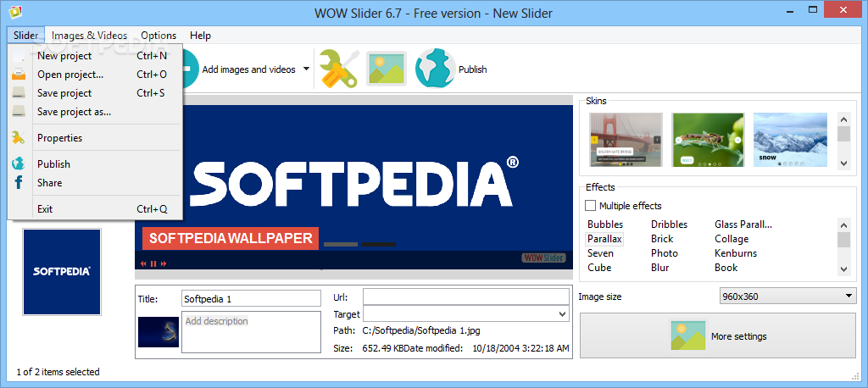Click the Properties wrench icon in menu
This screenshot has height=388, width=868.
[19, 138]
